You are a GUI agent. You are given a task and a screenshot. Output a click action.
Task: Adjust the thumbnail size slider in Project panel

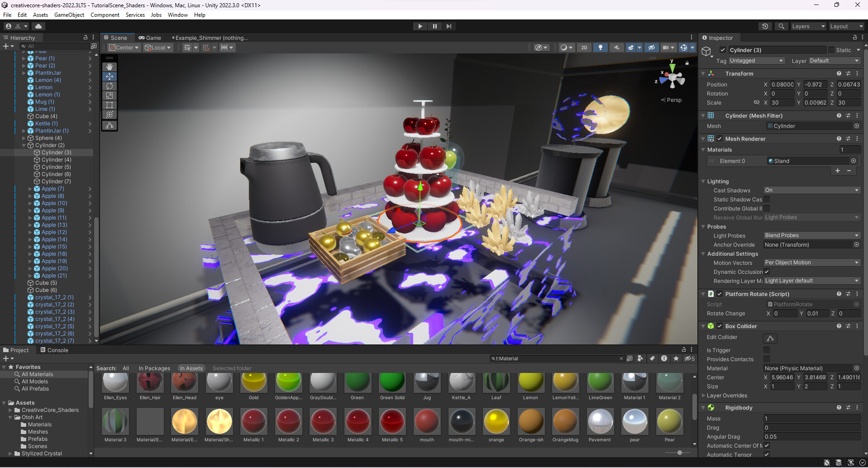[679, 453]
